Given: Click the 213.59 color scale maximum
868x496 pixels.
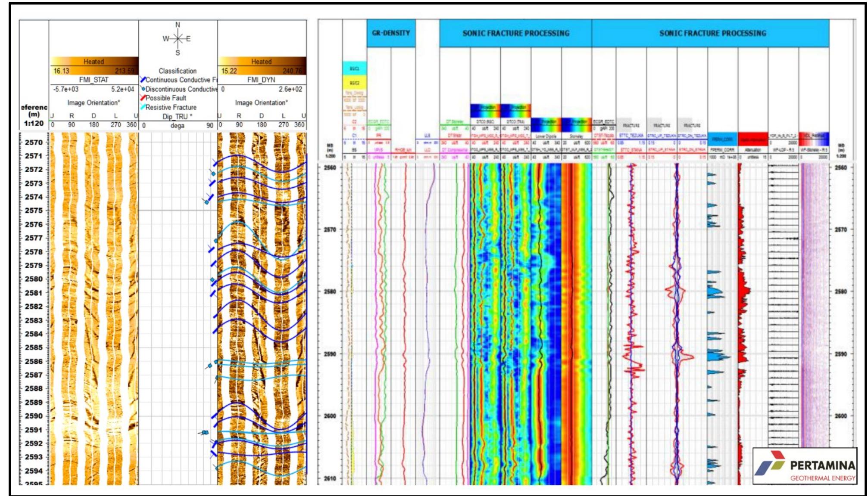Looking at the screenshot, I should tap(125, 71).
